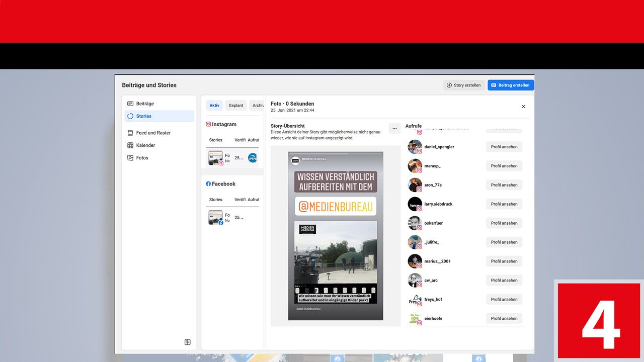Open the three-dot story options menu
This screenshot has height=362, width=644.
pos(394,128)
